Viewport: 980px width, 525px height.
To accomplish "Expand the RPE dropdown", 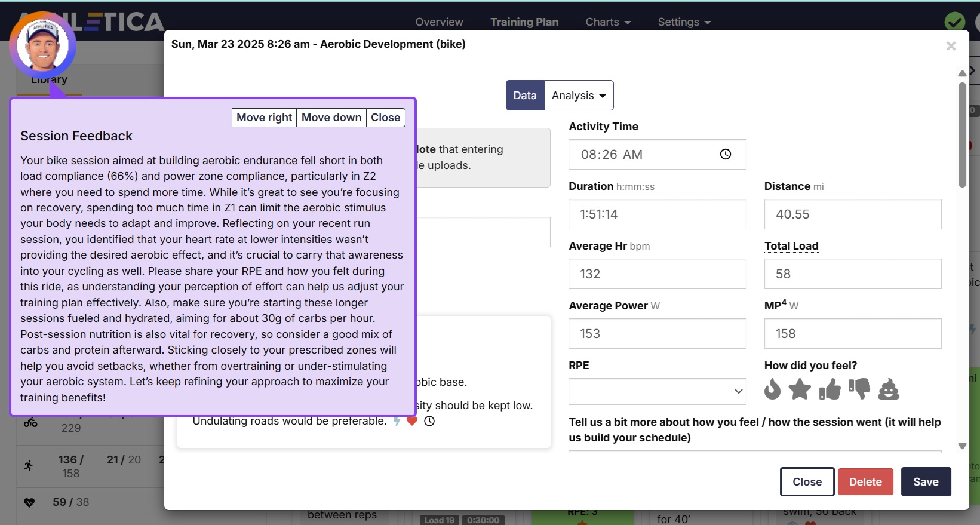I will pyautogui.click(x=657, y=392).
